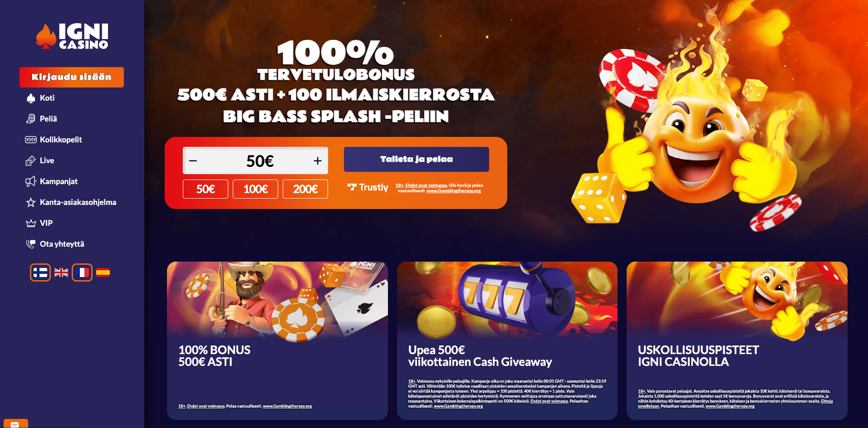Click the Kampanjat megaphone icon
Image resolution: width=868 pixels, height=428 pixels.
(31, 181)
